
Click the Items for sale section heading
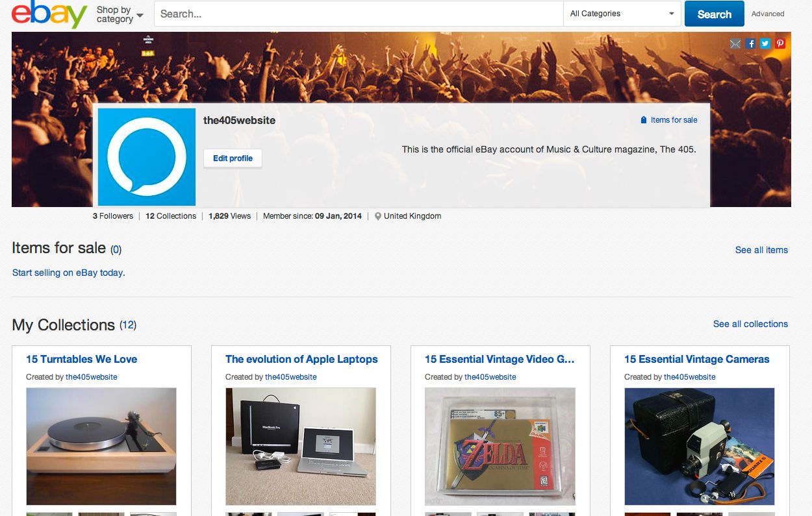coord(58,248)
